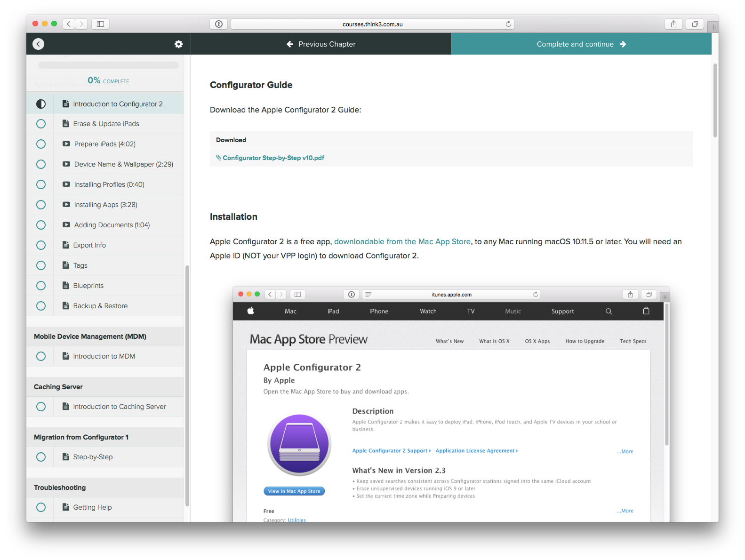Toggle completion circle for Device Name & Wallpaper
Image resolution: width=745 pixels, height=560 pixels.
pos(41,164)
